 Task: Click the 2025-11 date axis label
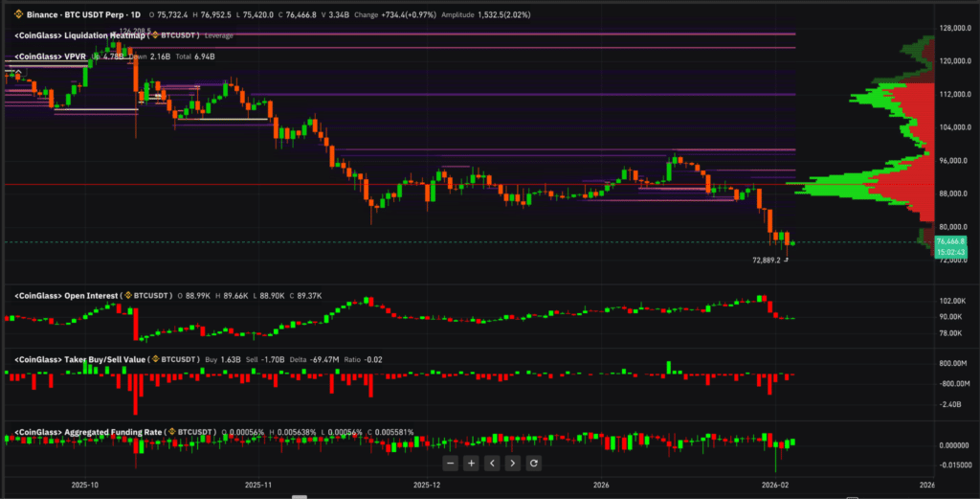258,485
